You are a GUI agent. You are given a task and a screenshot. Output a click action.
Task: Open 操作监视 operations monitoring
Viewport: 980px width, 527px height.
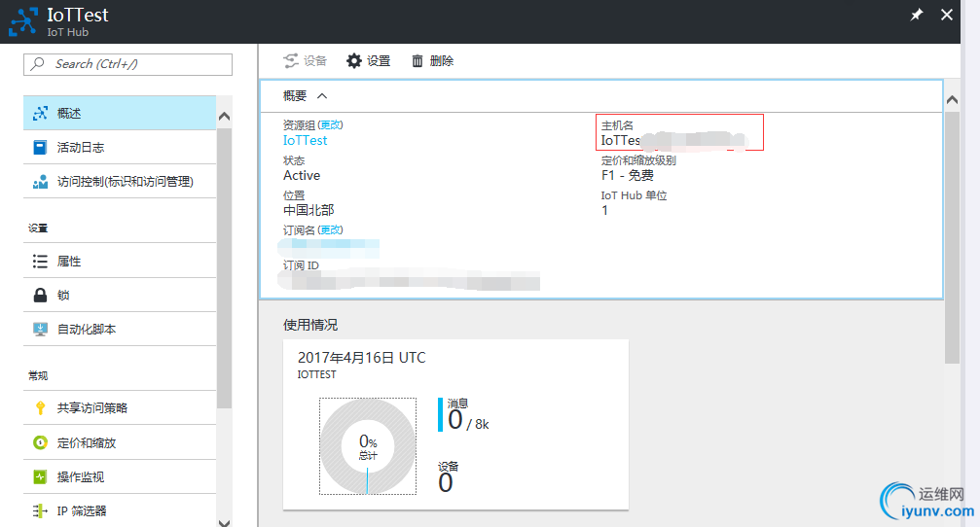(x=120, y=477)
